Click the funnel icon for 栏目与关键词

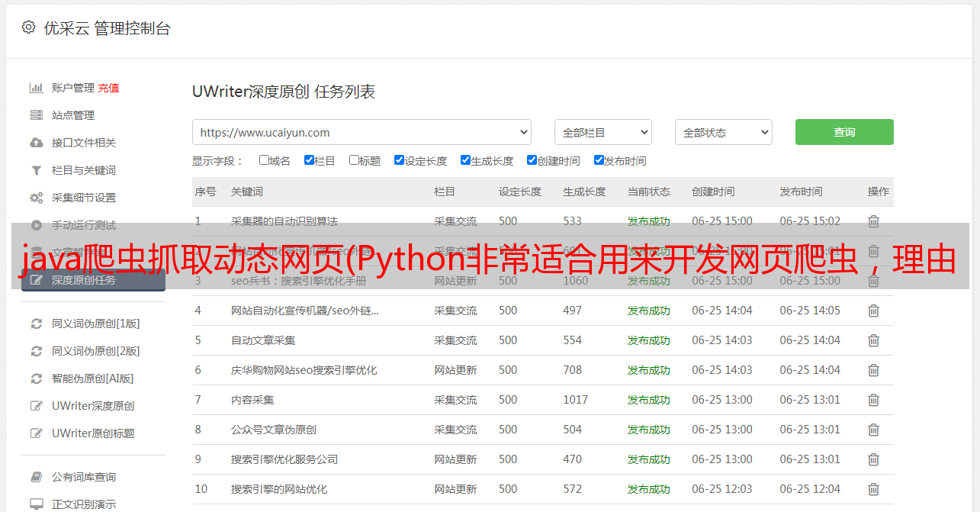tap(36, 170)
